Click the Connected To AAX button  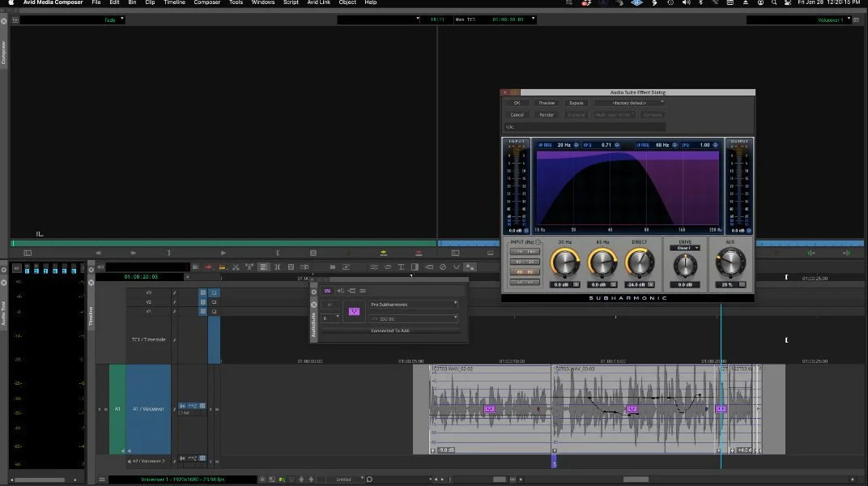[x=390, y=330]
